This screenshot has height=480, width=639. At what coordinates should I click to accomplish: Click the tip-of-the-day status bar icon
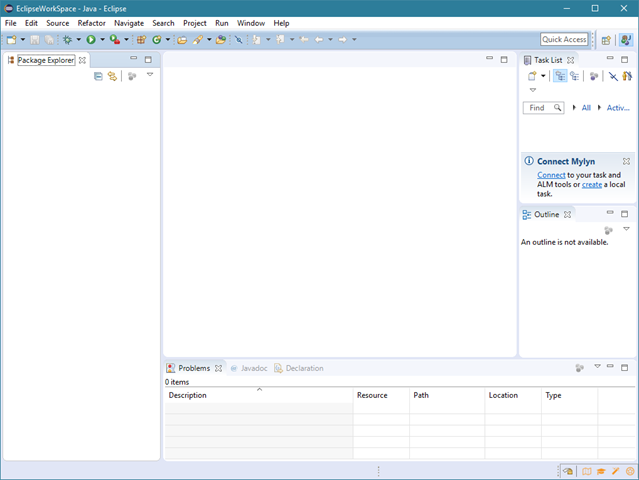(x=568, y=471)
